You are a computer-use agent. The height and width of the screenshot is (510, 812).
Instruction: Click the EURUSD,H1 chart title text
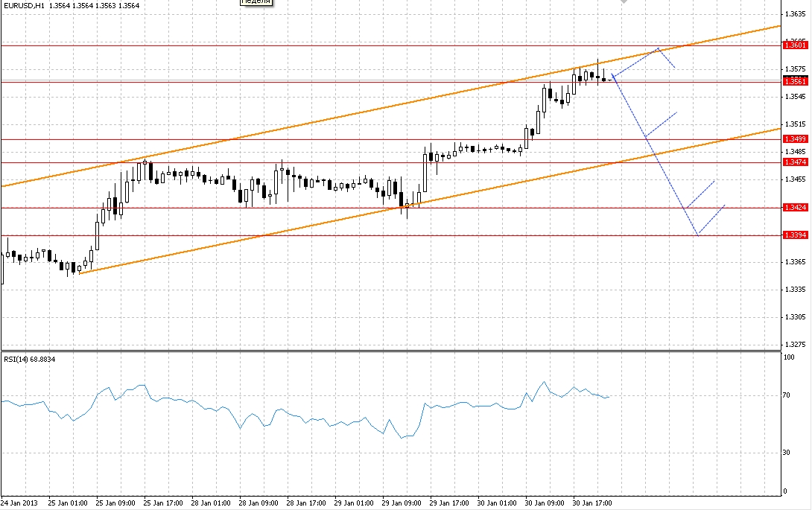click(24, 6)
